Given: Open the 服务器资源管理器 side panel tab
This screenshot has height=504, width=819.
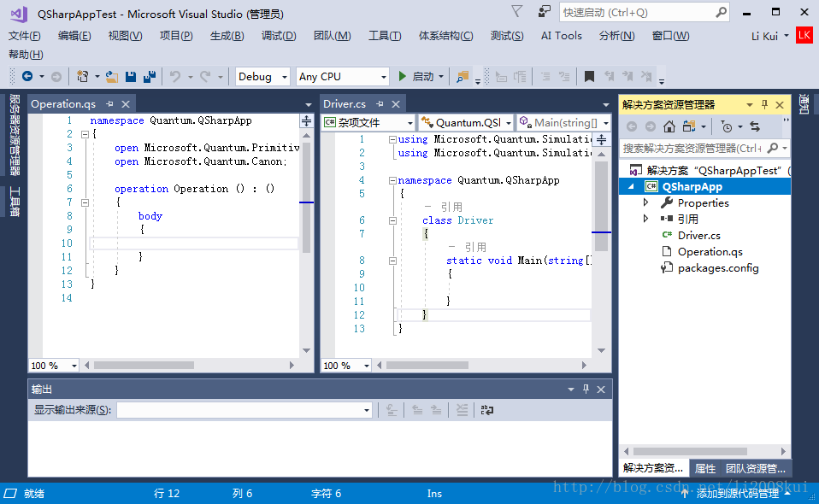Looking at the screenshot, I should click(15, 135).
